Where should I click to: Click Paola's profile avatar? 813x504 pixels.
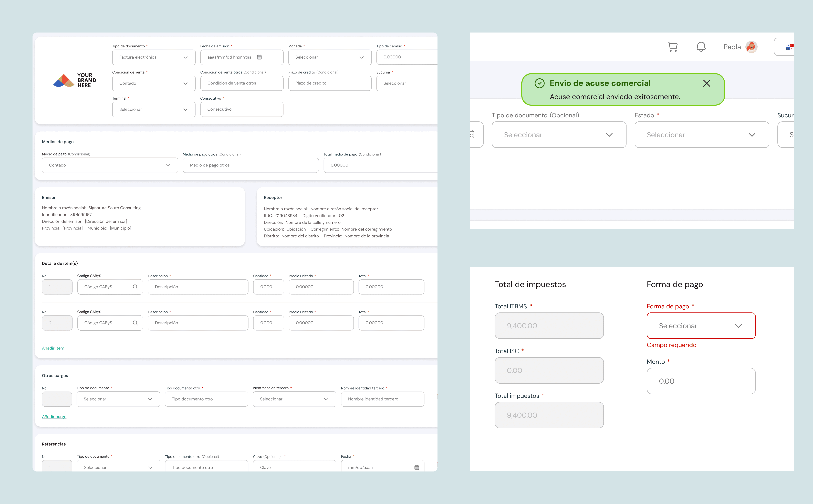751,47
